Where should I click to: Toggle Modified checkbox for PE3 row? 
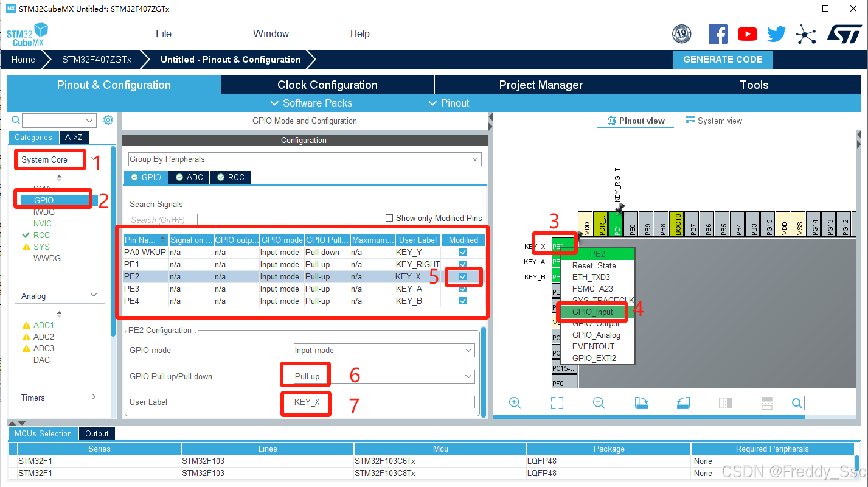(464, 289)
